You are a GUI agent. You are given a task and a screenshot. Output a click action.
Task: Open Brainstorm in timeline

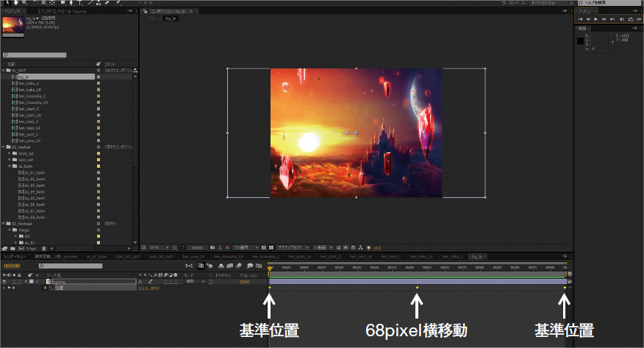(x=250, y=266)
